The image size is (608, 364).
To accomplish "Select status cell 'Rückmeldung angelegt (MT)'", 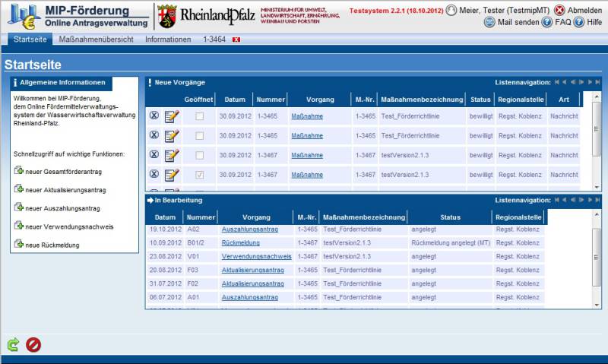I will click(451, 242).
